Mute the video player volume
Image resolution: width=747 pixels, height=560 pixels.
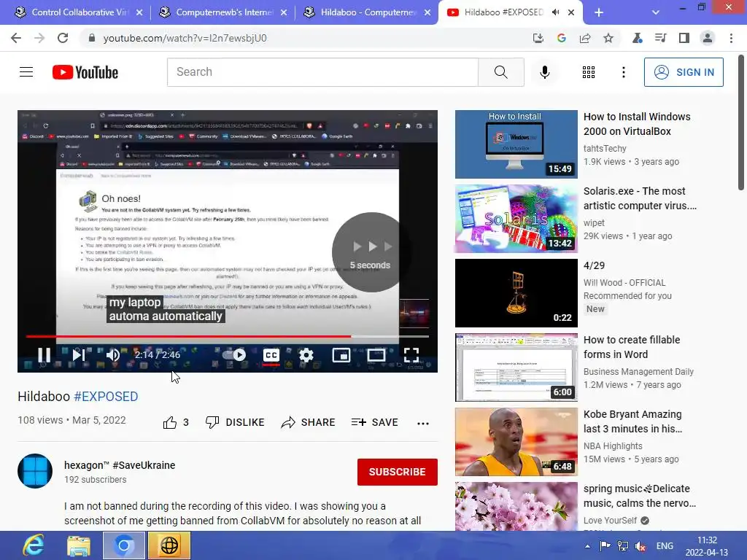pos(113,355)
